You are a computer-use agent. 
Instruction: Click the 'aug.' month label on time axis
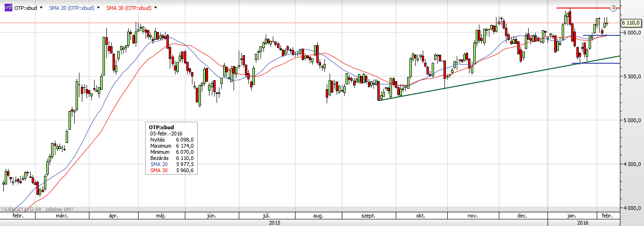[318, 216]
